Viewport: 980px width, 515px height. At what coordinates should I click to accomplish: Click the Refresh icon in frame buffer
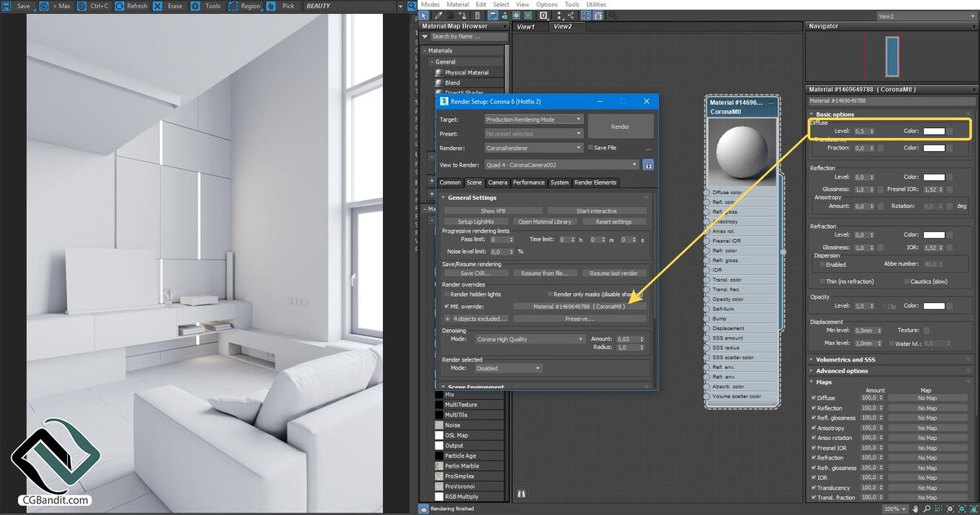119,6
